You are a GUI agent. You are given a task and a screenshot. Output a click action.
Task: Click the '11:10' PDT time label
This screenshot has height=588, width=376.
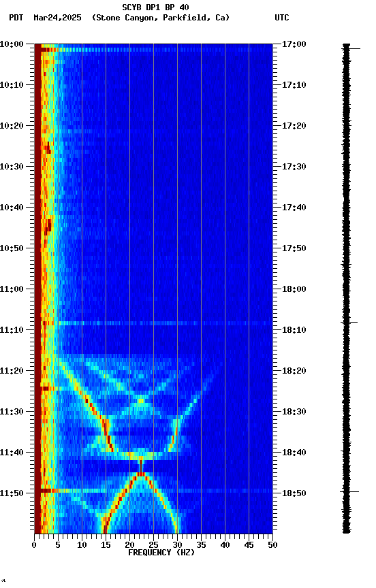[x=12, y=330]
